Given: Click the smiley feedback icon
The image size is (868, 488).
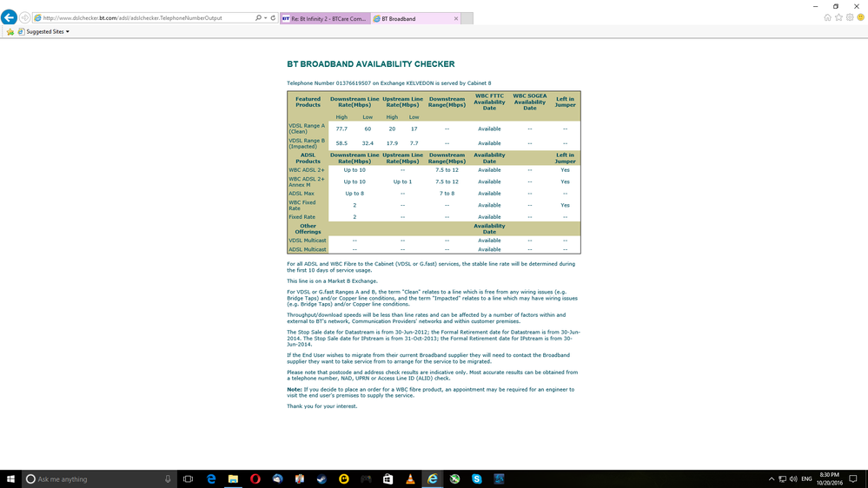Looking at the screenshot, I should (861, 17).
